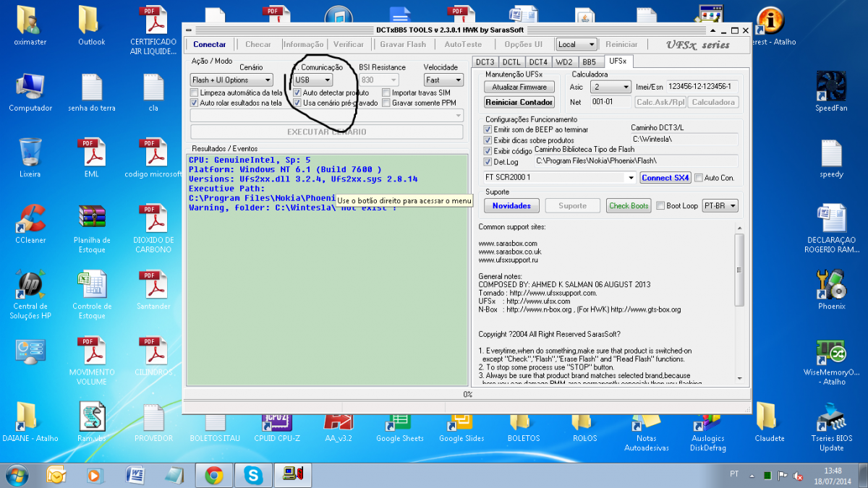Toggle Usa cenário pré-gravado checkbox
The image size is (868, 488).
coord(297,103)
